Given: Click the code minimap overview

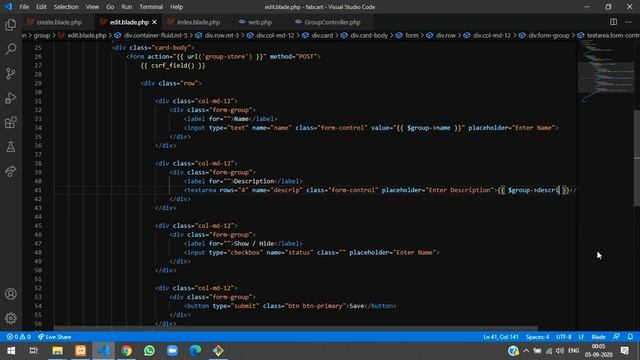Looking at the screenshot, I should point(605,71).
